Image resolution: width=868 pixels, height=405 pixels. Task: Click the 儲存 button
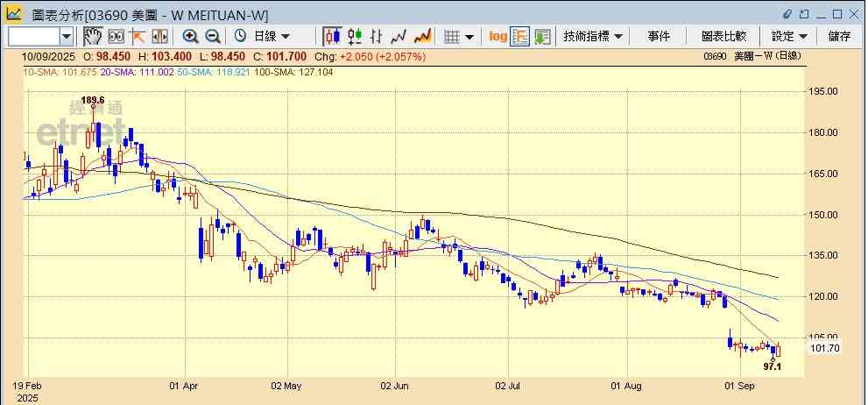839,37
